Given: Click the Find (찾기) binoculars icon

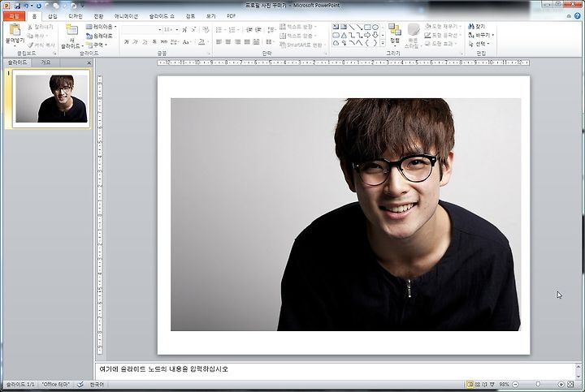Looking at the screenshot, I should point(471,27).
